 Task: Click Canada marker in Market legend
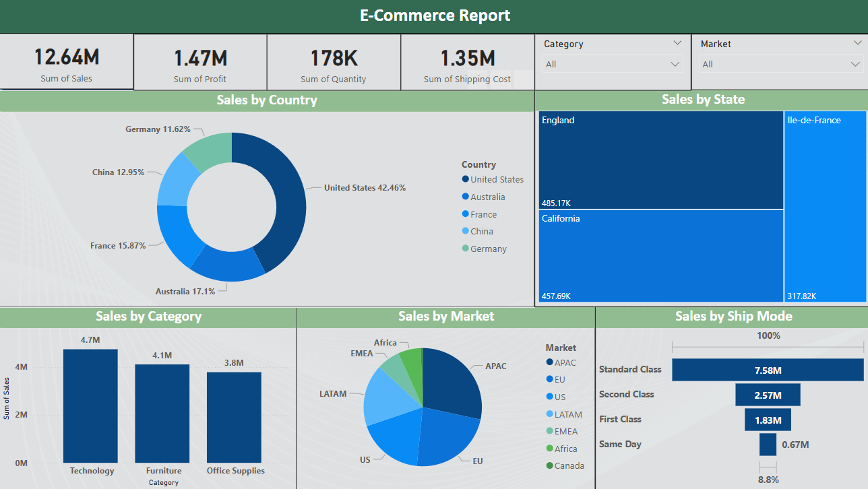[x=550, y=465]
